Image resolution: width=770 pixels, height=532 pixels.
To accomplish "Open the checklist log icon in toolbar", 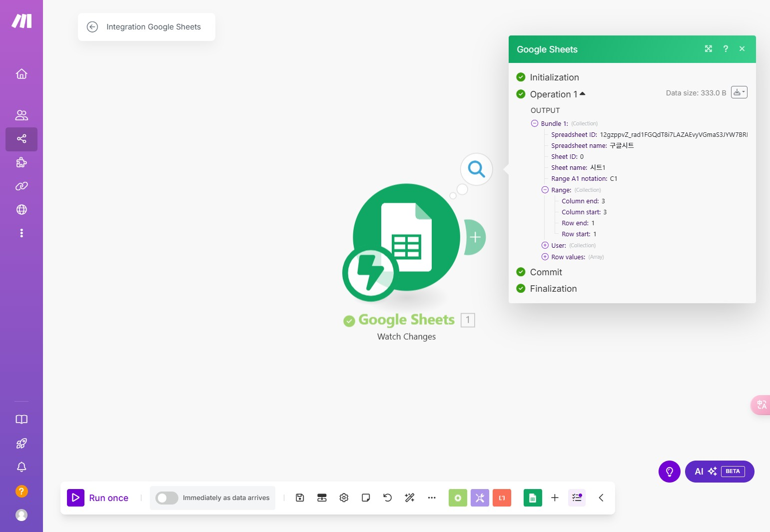I will pos(577,498).
